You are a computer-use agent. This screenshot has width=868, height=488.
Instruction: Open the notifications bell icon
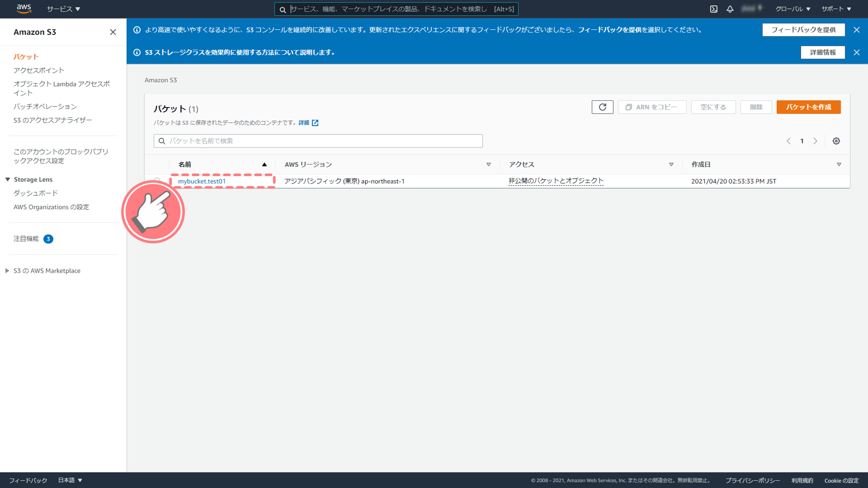[x=730, y=9]
